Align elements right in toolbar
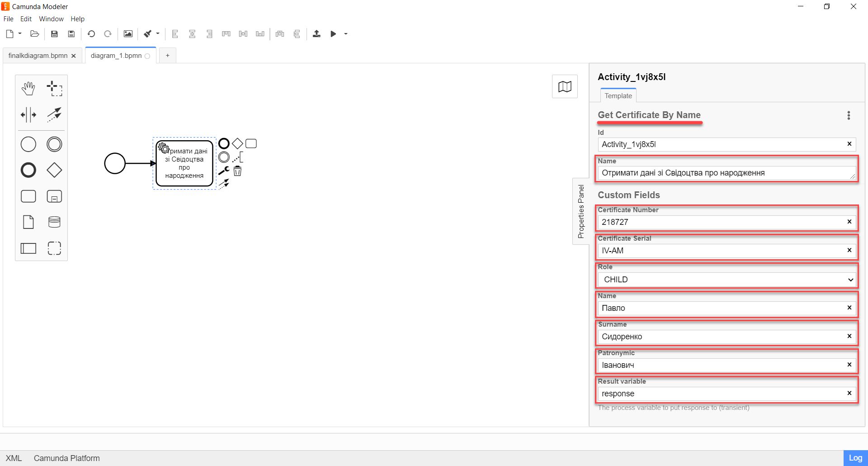The width and height of the screenshot is (868, 466). pos(209,33)
